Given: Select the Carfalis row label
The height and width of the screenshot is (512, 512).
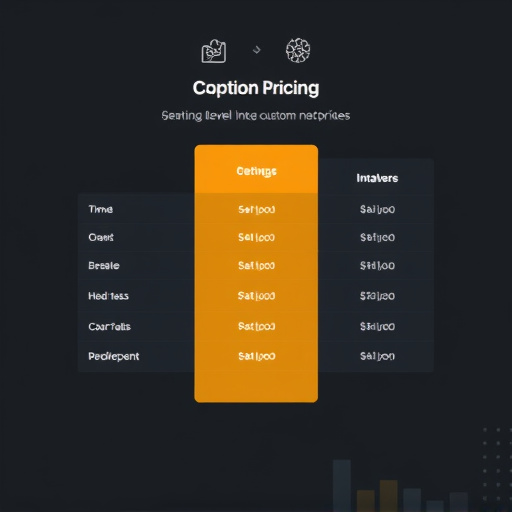Looking at the screenshot, I should tap(109, 326).
